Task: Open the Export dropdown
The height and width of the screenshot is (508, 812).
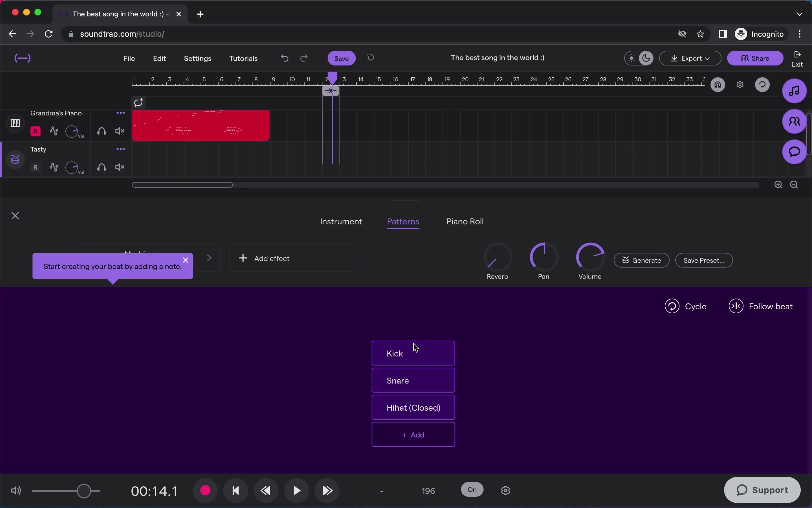Action: 690,58
